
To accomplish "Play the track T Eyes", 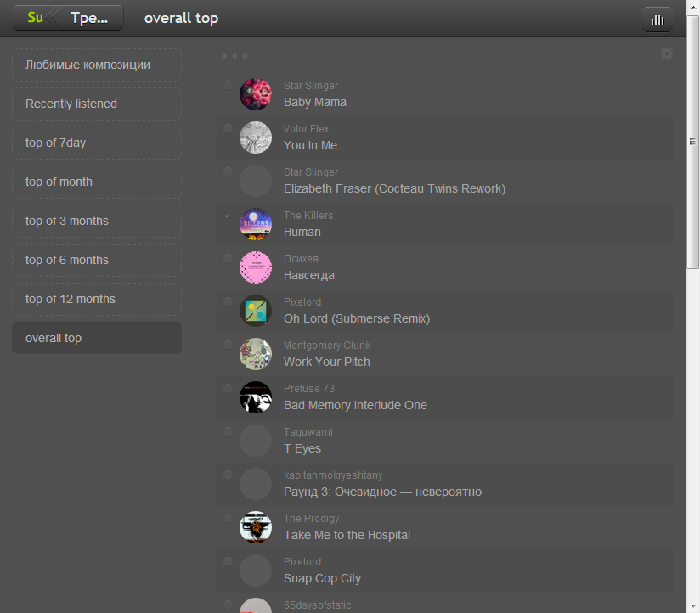I will point(302,448).
